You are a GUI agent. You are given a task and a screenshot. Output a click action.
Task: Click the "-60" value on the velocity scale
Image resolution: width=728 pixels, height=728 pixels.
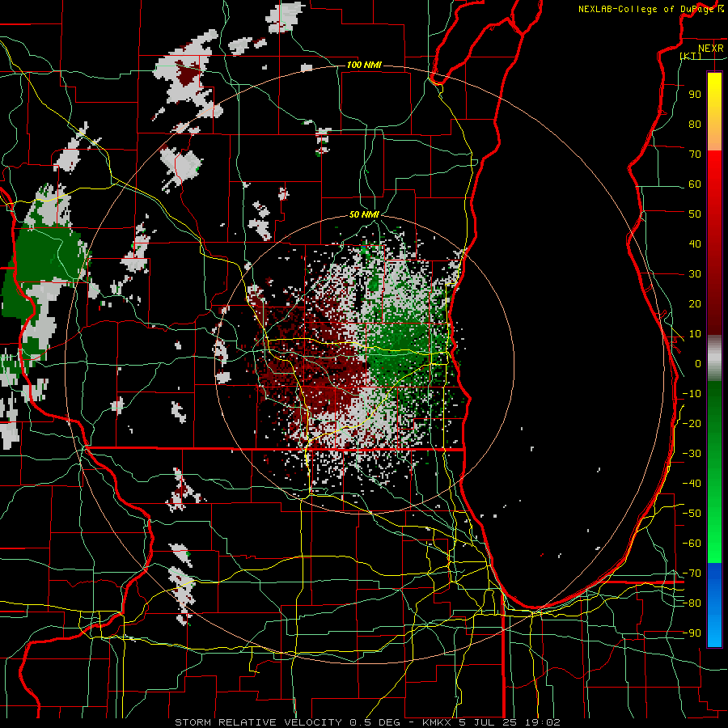click(692, 544)
